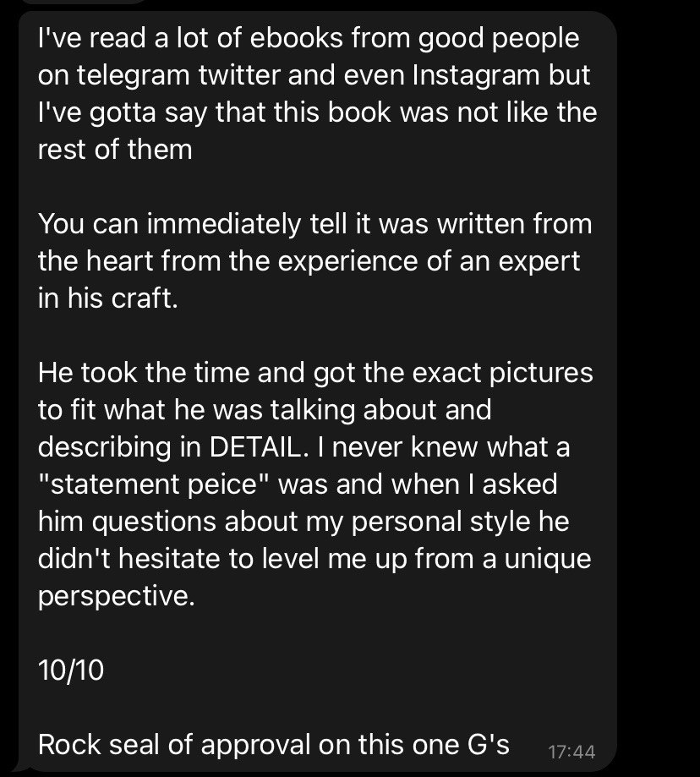Viewport: 700px width, 777px height.
Task: Click paragraph starting "He took the time"
Action: pos(315,484)
